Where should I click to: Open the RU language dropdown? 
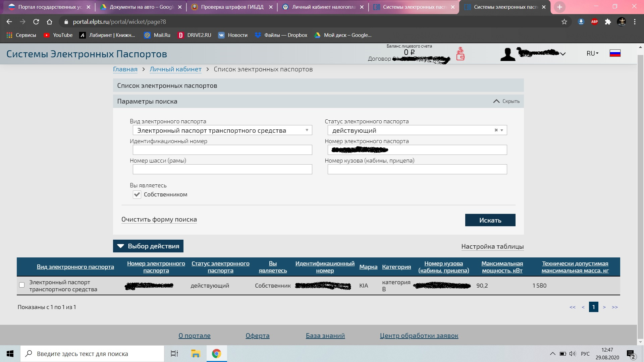tap(592, 53)
